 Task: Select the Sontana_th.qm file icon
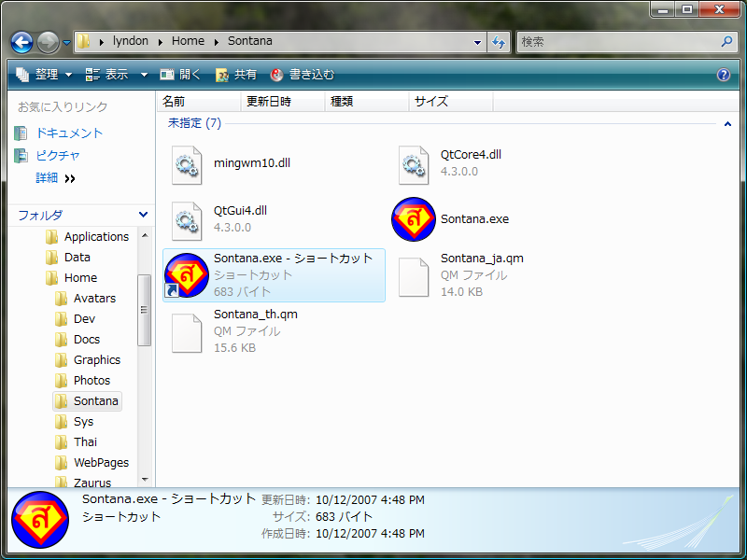click(187, 331)
